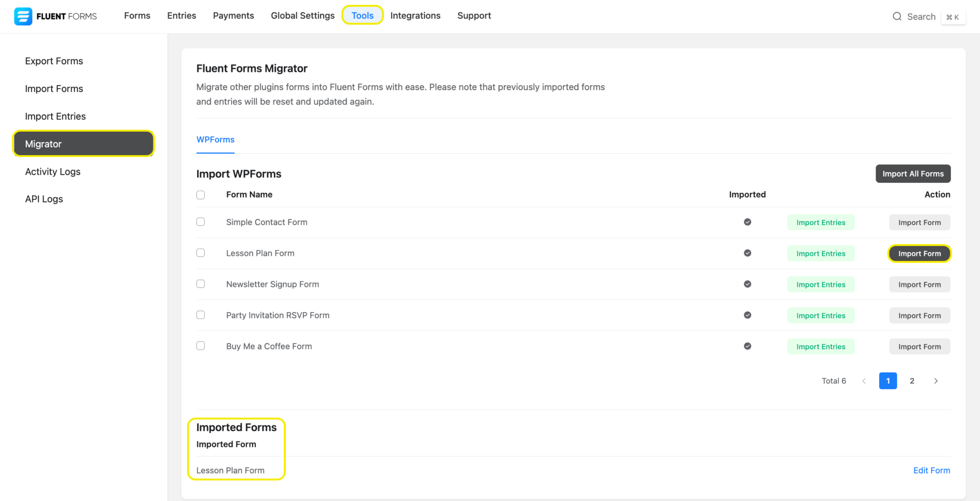Select page 2 in pagination
The image size is (980, 501).
point(912,380)
